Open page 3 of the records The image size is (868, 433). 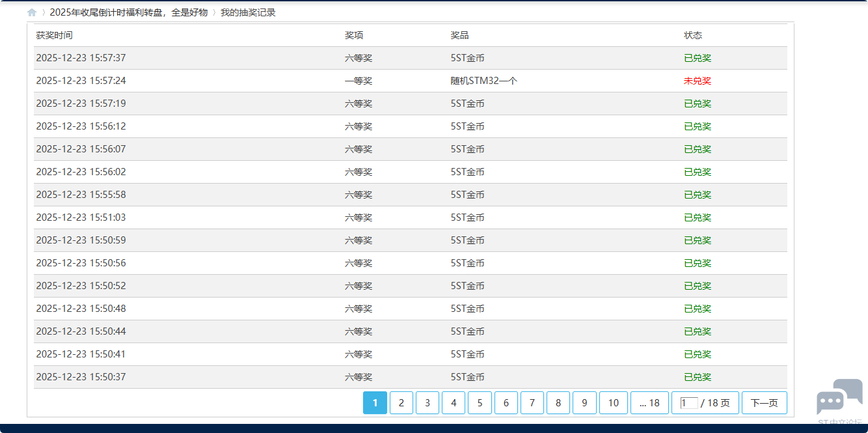pyautogui.click(x=427, y=402)
